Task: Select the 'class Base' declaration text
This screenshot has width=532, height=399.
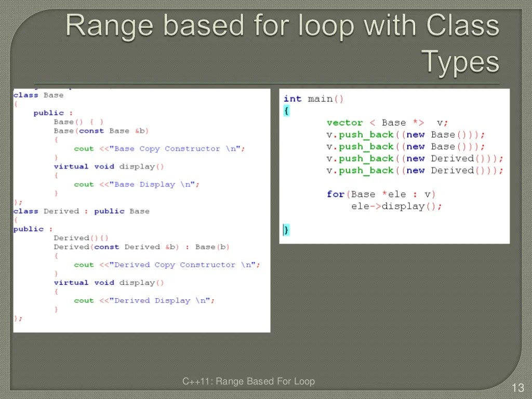Action: [38, 95]
